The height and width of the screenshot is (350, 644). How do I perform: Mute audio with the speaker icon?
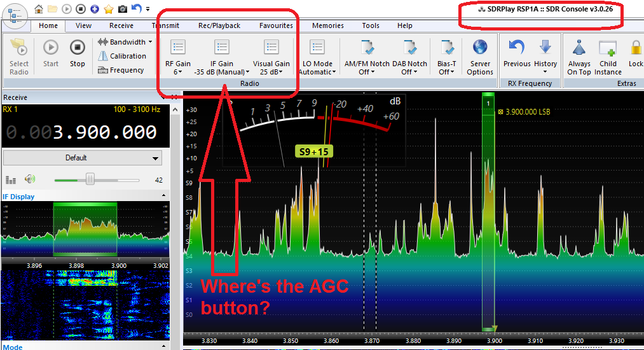29,179
